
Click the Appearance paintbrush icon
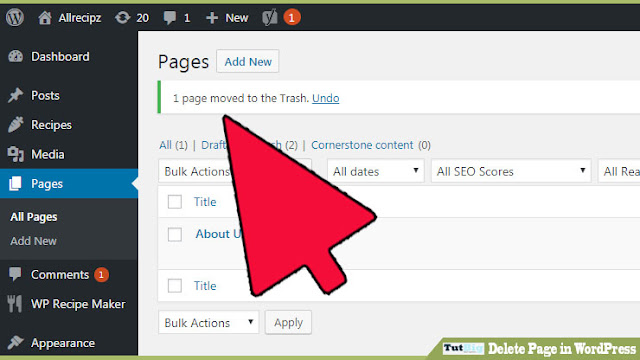[x=16, y=342]
